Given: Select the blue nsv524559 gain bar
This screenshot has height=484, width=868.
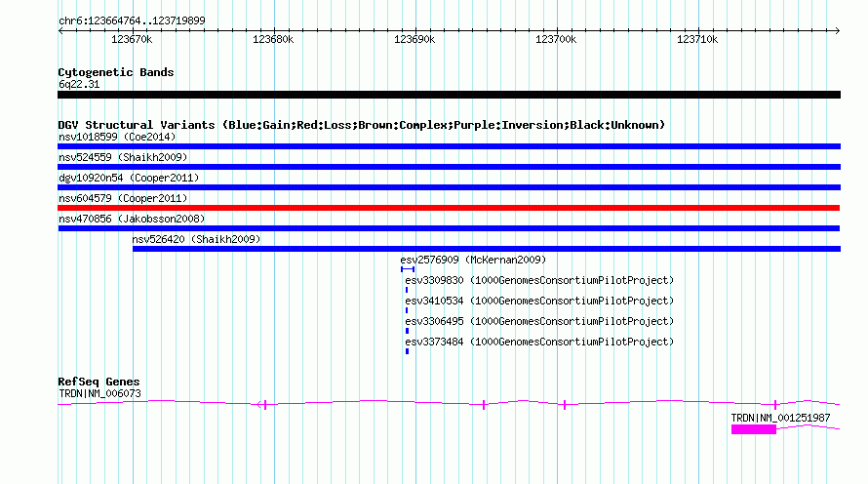Looking at the screenshot, I should point(449,167).
